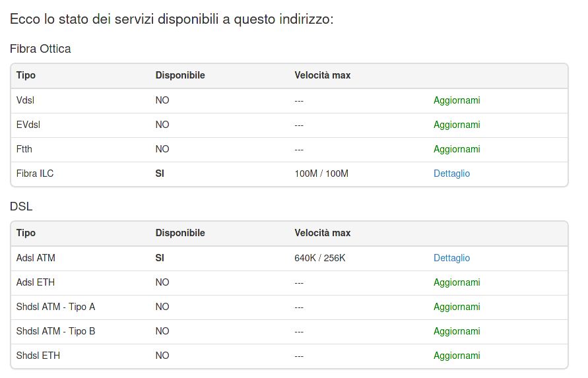Image resolution: width=588 pixels, height=378 pixels.
Task: Click Aggiornami link in the Vdsl row
Action: point(457,101)
